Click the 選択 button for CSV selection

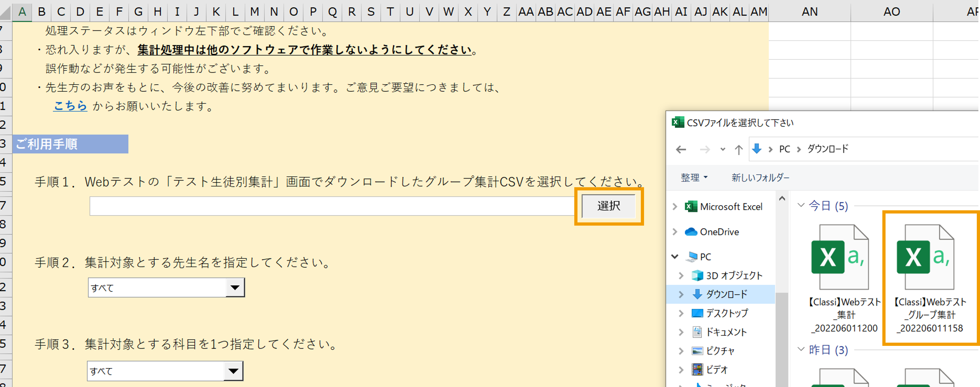point(608,206)
